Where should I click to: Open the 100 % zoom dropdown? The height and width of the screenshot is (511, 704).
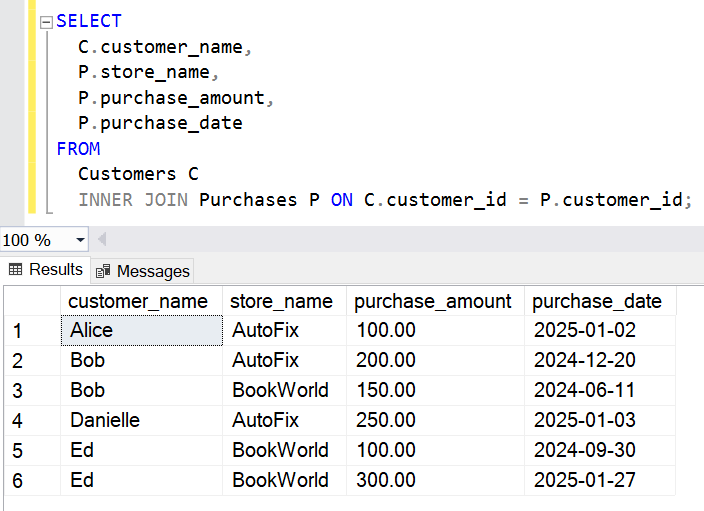tap(78, 240)
